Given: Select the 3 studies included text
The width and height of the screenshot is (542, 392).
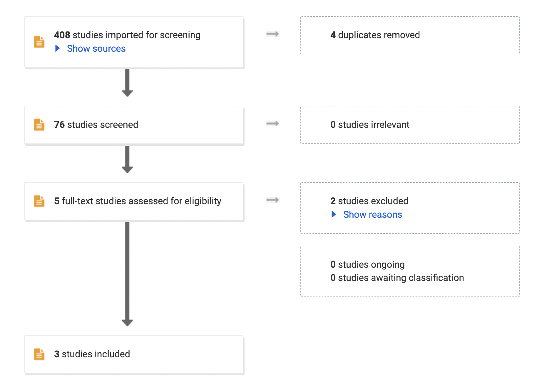Looking at the screenshot, I should click(x=92, y=354).
